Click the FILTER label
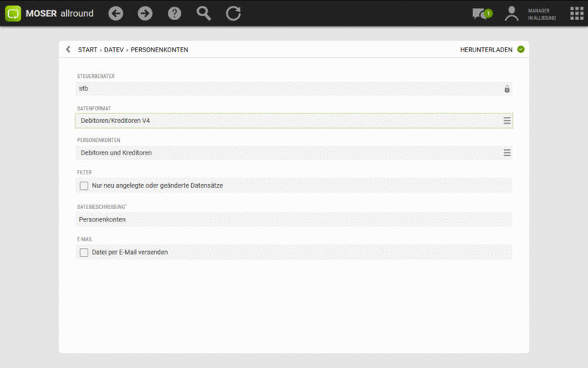 [85, 172]
